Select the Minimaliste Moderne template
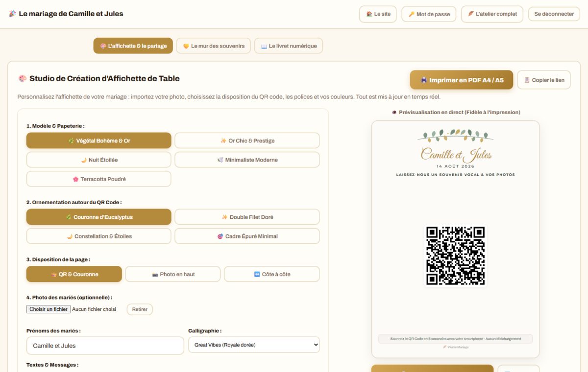Viewport: 588px width, 372px height. (x=247, y=160)
